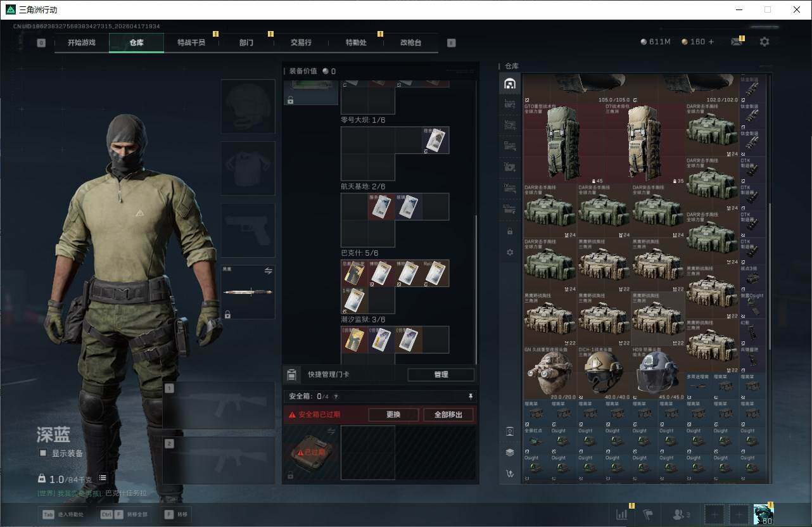Enable the 显示装备 checkbox
Image resolution: width=812 pixels, height=527 pixels.
[43, 453]
